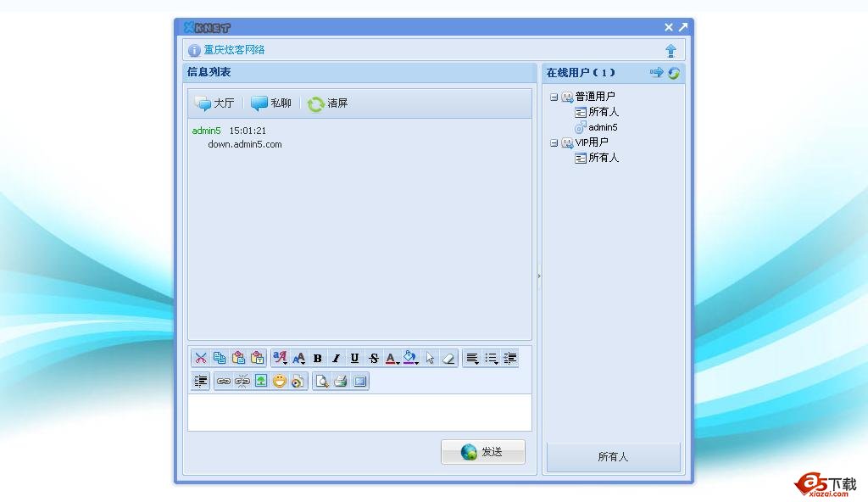The image size is (868, 502).
Task: Open the image upload icon
Action: 260,381
